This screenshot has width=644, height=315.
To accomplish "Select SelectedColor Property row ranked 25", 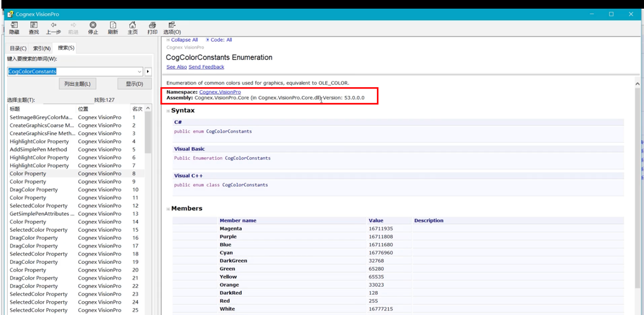I will click(76, 310).
